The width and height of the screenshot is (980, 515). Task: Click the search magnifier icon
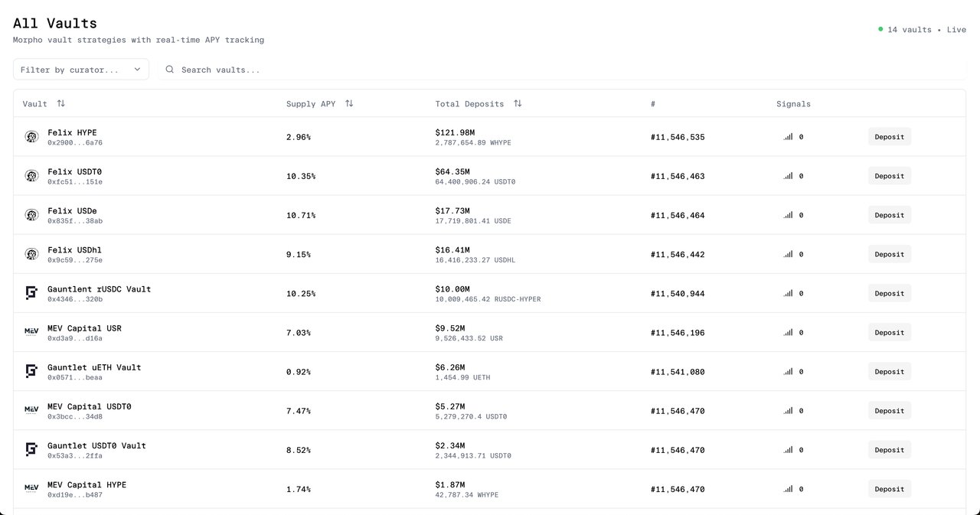(x=170, y=70)
